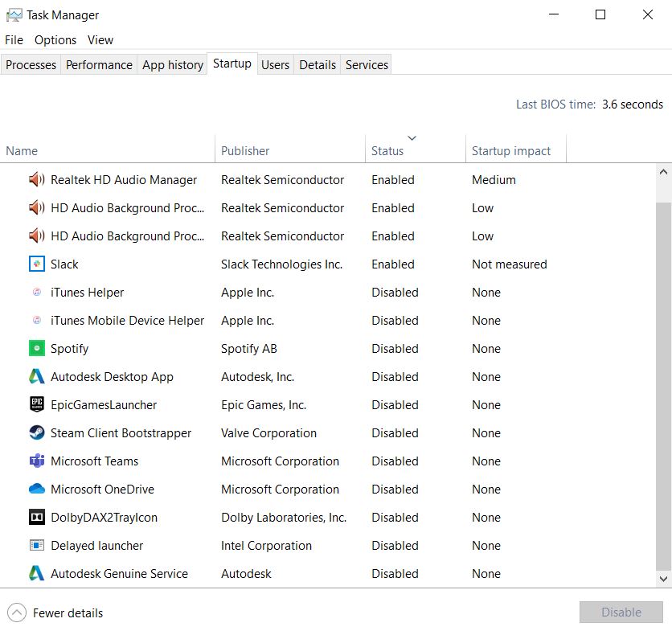Screen dimensions: 672x635
Task: Open the Details tab
Action: 318,64
